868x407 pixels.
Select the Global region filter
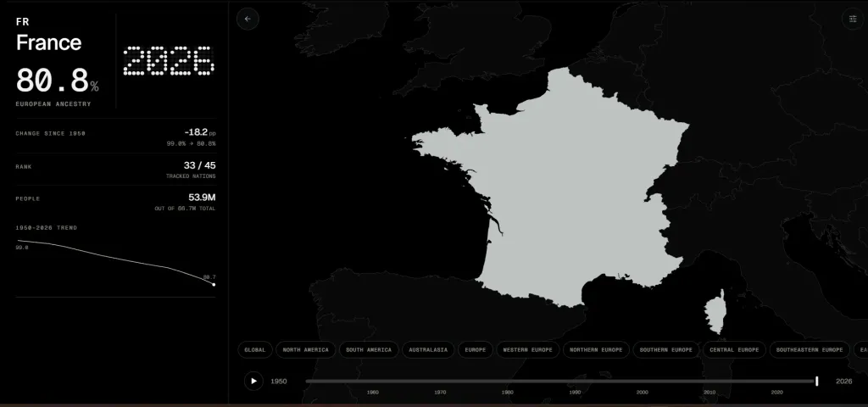point(254,350)
